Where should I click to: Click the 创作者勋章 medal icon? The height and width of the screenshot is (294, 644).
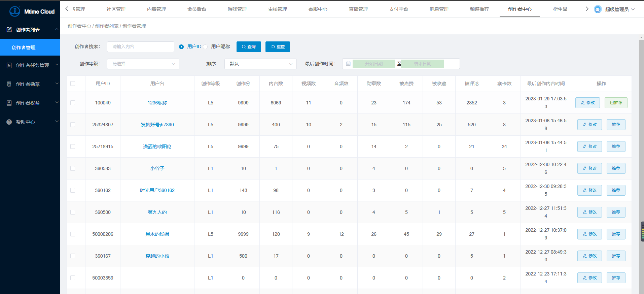(9, 84)
